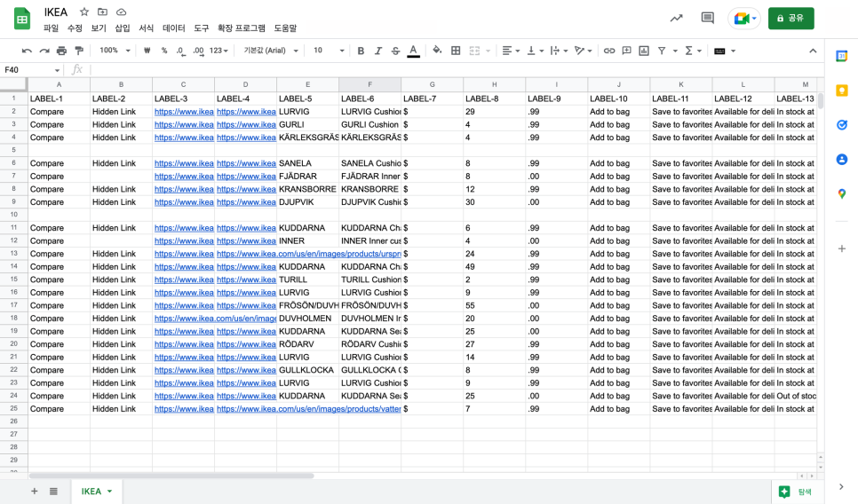
Task: Toggle bold formatting
Action: [361, 51]
